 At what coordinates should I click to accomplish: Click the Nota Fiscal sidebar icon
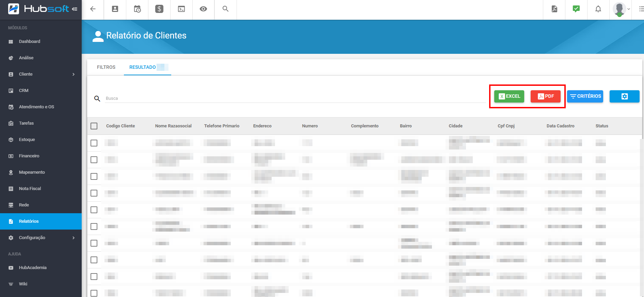click(x=11, y=189)
